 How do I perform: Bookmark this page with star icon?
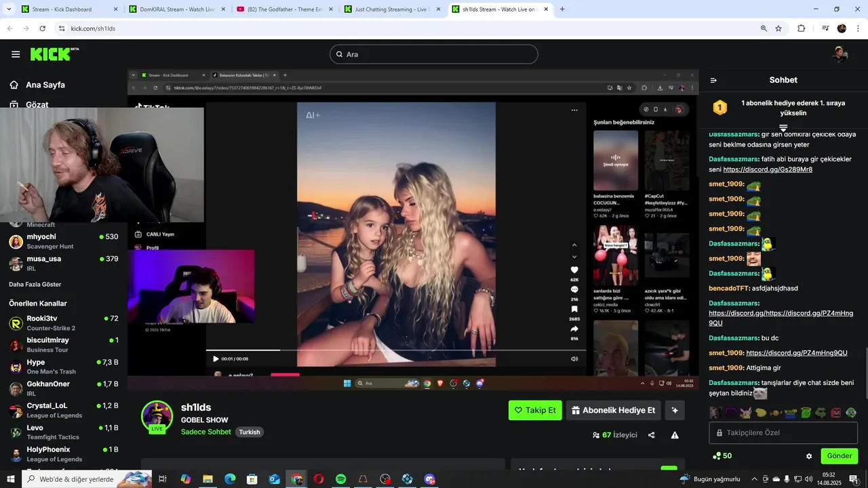(x=778, y=28)
